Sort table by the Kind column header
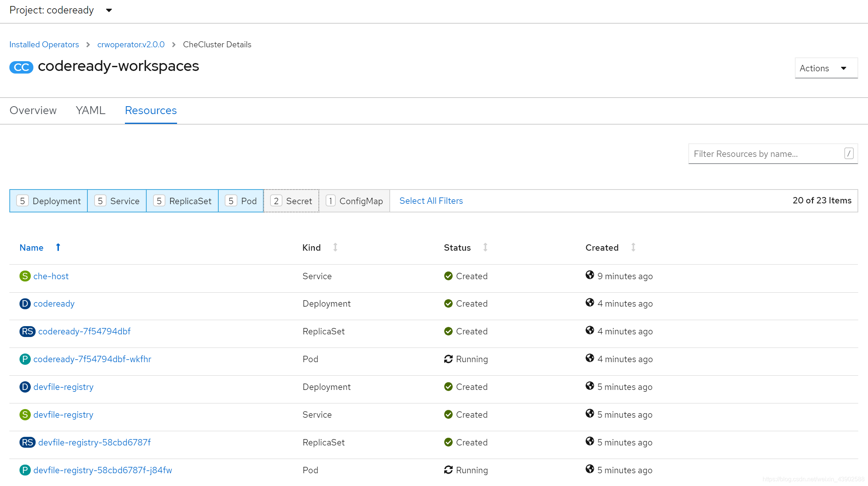Image resolution: width=868 pixels, height=486 pixels. click(x=312, y=248)
